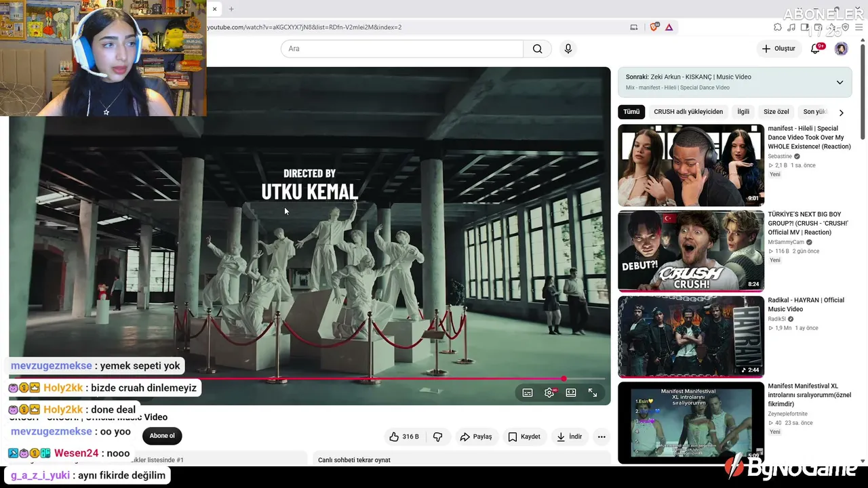Open the account avatar menu

[841, 49]
